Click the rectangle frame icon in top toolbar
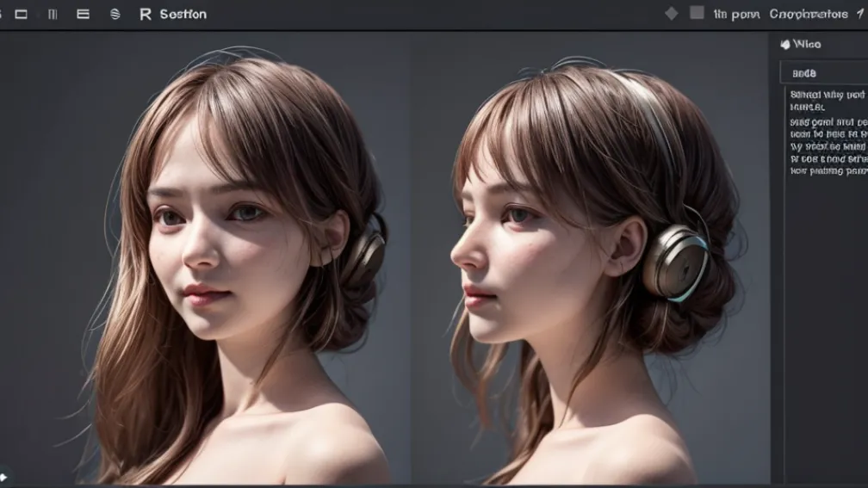The image size is (868, 488). pos(22,15)
